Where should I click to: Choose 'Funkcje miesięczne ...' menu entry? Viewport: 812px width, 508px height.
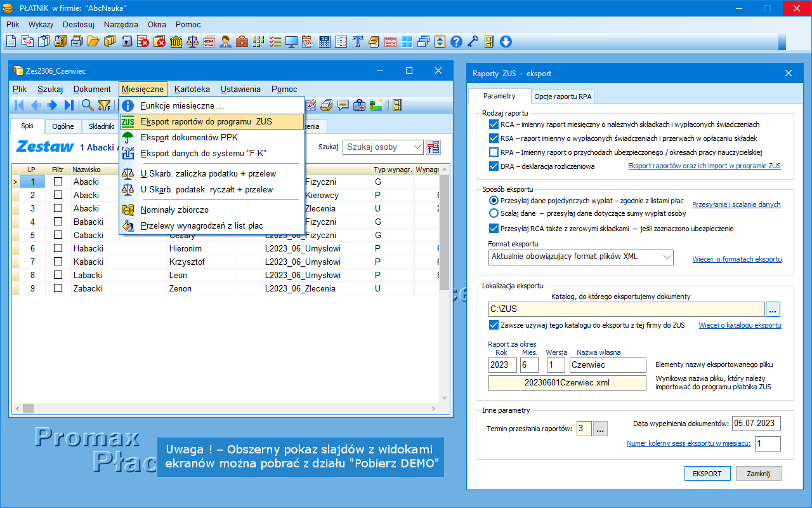(212, 105)
